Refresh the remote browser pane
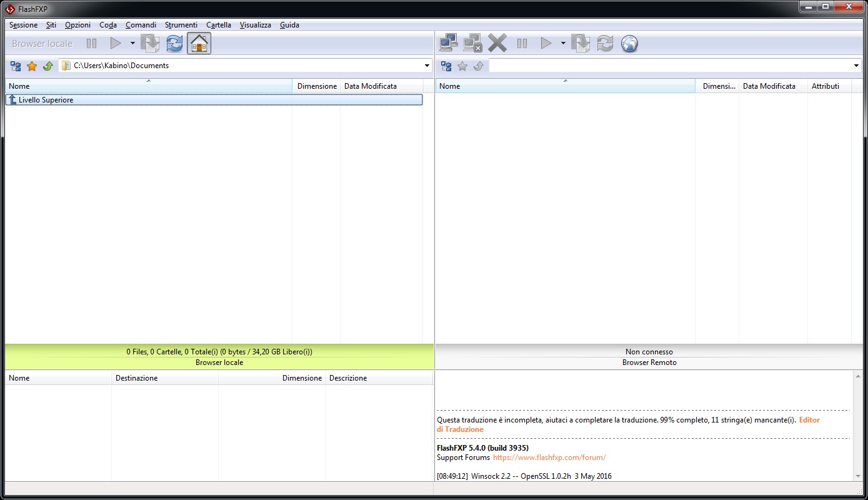This screenshot has height=500, width=868. pos(605,43)
